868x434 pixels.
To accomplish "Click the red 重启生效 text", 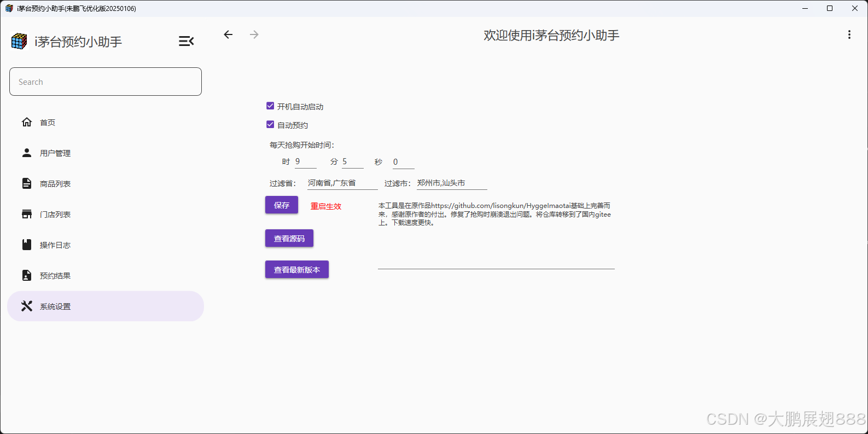I will tap(326, 206).
